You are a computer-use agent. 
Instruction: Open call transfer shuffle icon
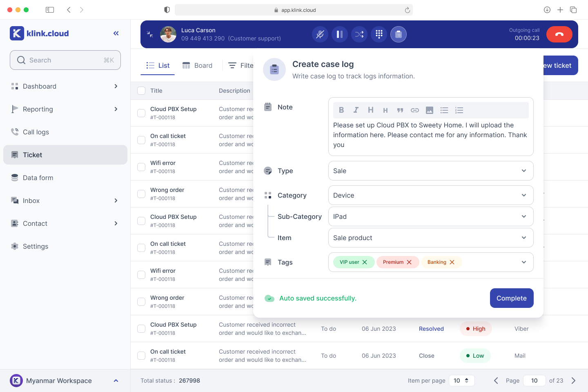point(359,34)
